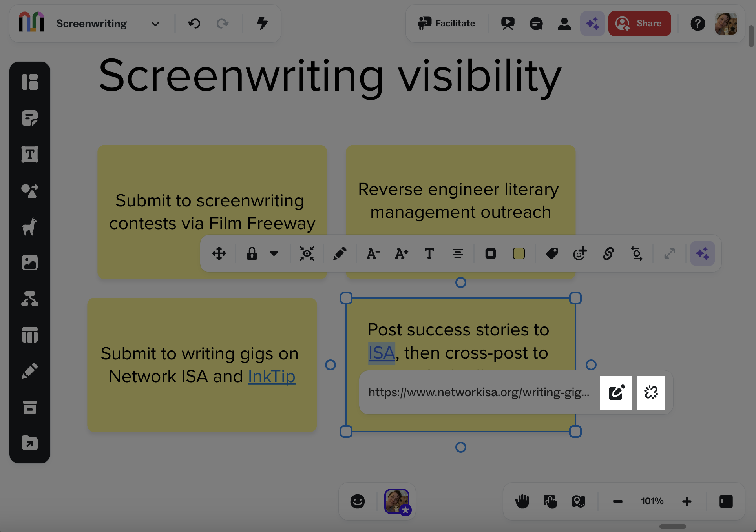Image resolution: width=756 pixels, height=532 pixels.
Task: Open the lock options dropdown arrow
Action: pos(274,254)
